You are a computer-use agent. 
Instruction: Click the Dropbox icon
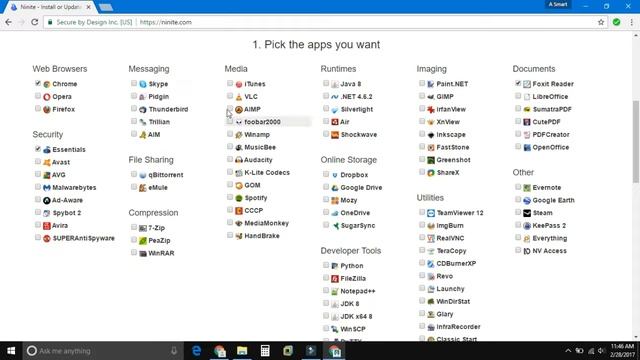[335, 175]
